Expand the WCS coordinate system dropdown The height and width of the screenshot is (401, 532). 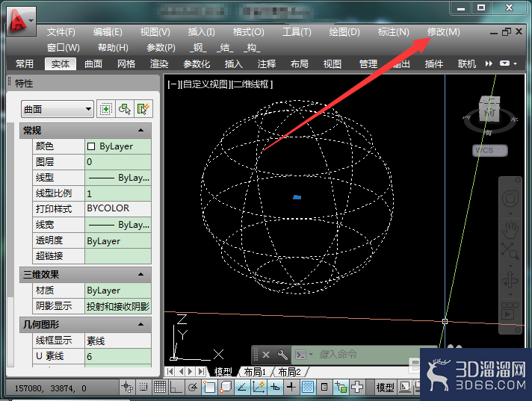click(490, 150)
